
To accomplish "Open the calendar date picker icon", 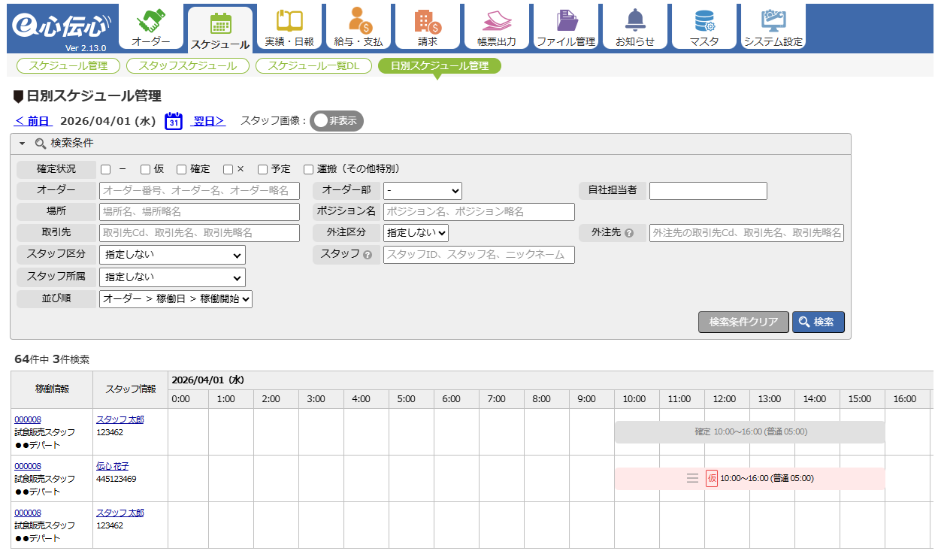I will tap(174, 121).
